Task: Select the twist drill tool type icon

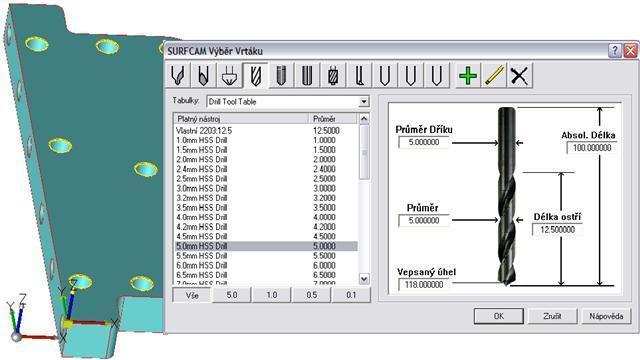Action: [255, 76]
